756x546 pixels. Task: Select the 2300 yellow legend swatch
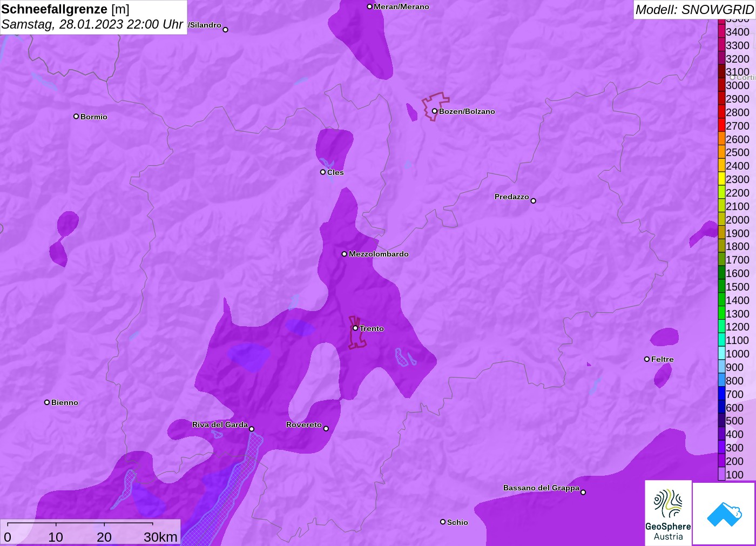click(721, 179)
